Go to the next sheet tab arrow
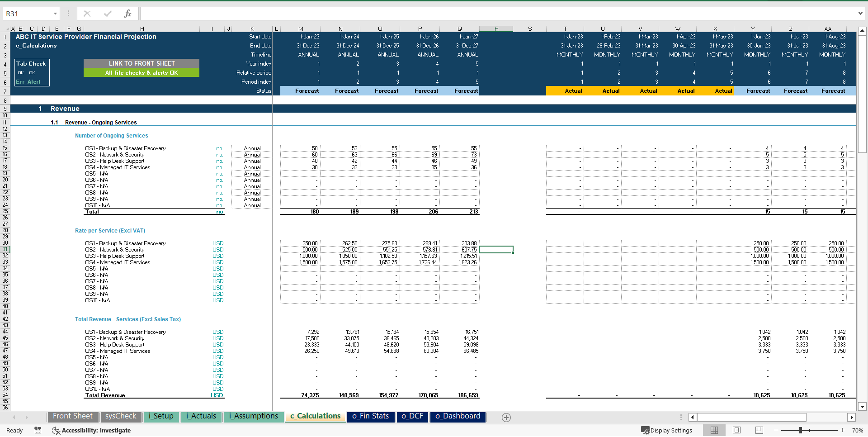This screenshot has width=868, height=437. (x=27, y=417)
